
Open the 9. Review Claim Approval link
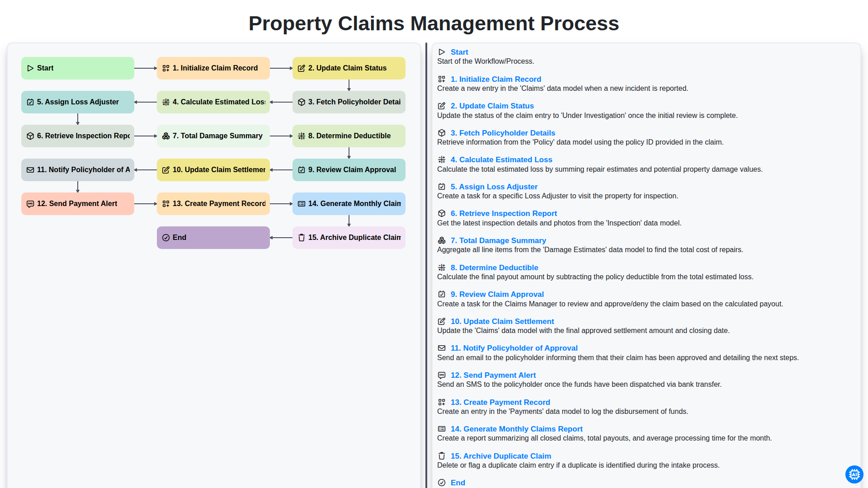click(497, 294)
